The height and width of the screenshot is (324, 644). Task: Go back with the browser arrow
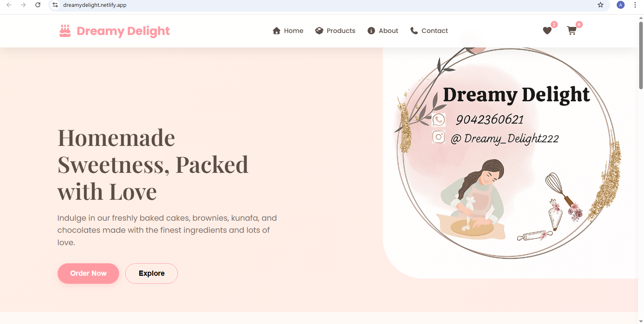click(9, 5)
